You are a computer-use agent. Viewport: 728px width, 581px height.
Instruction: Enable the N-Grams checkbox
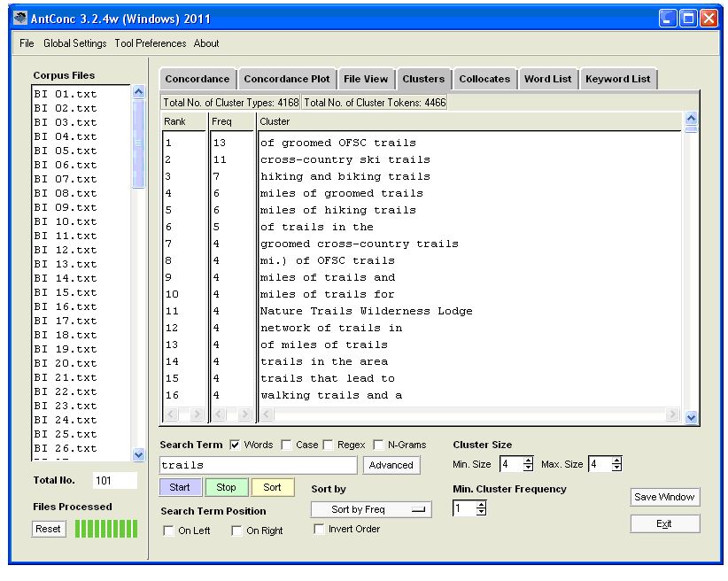(378, 445)
